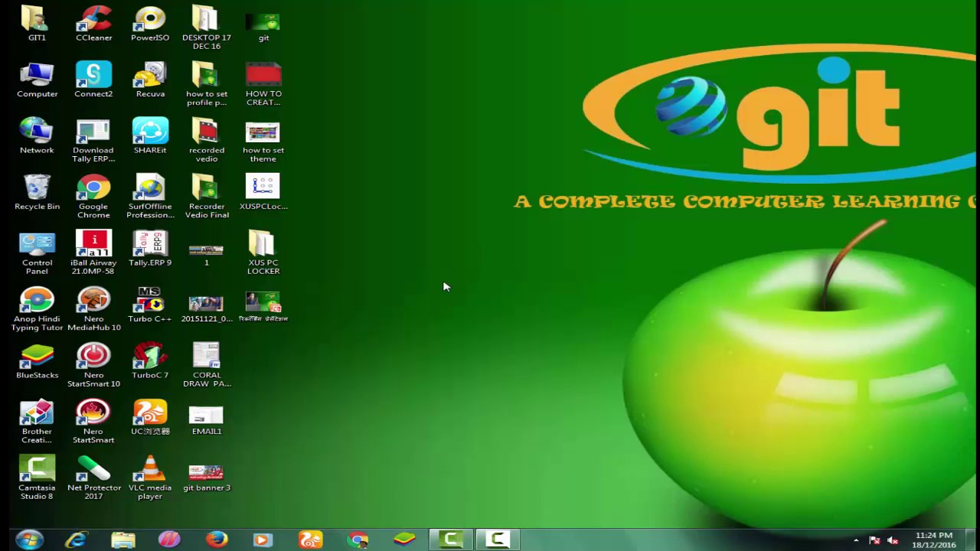Open UC Browser from the taskbar
Screen dimensions: 980x551
tap(310, 540)
